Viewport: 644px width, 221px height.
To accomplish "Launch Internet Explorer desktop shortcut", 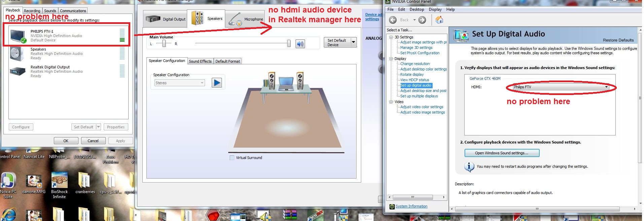I will 8,215.
